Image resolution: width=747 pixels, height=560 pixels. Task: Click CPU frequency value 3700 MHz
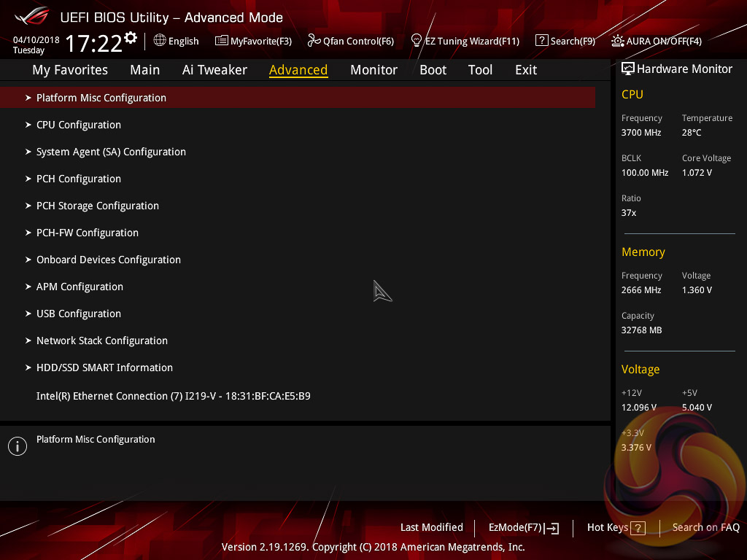click(x=641, y=133)
